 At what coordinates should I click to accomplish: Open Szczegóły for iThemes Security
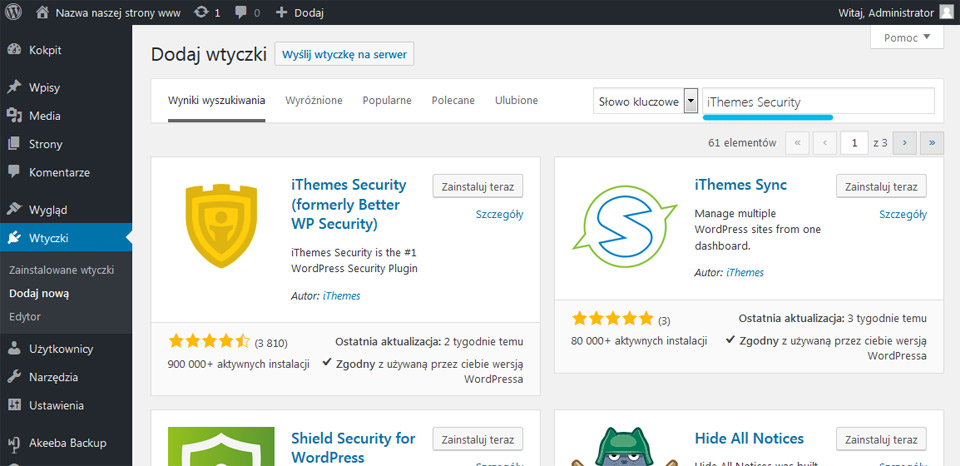click(x=500, y=214)
